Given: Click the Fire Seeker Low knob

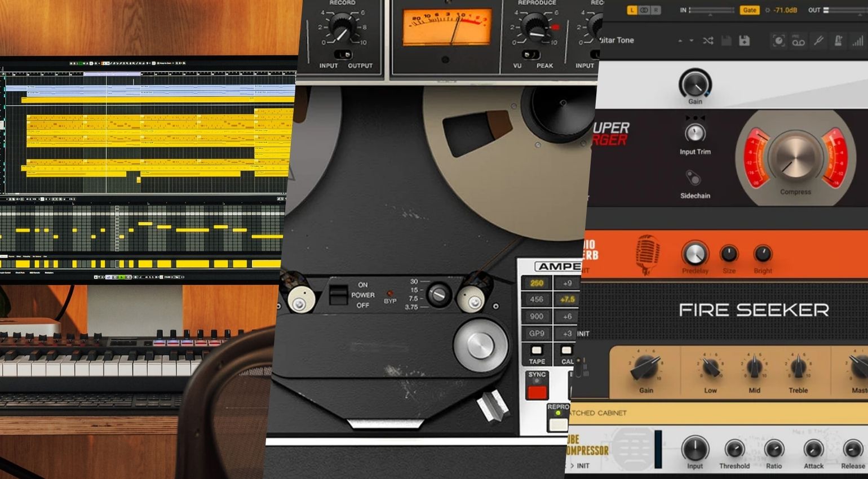Looking at the screenshot, I should (710, 367).
